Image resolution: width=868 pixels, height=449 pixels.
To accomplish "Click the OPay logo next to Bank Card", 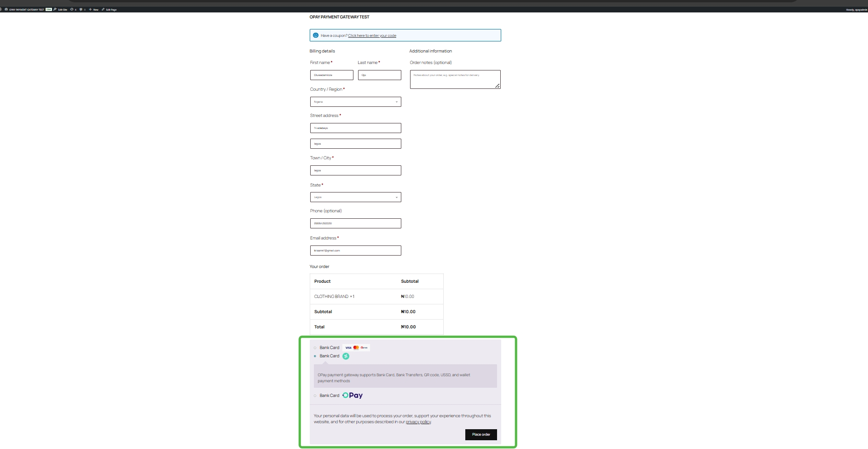I will point(353,395).
